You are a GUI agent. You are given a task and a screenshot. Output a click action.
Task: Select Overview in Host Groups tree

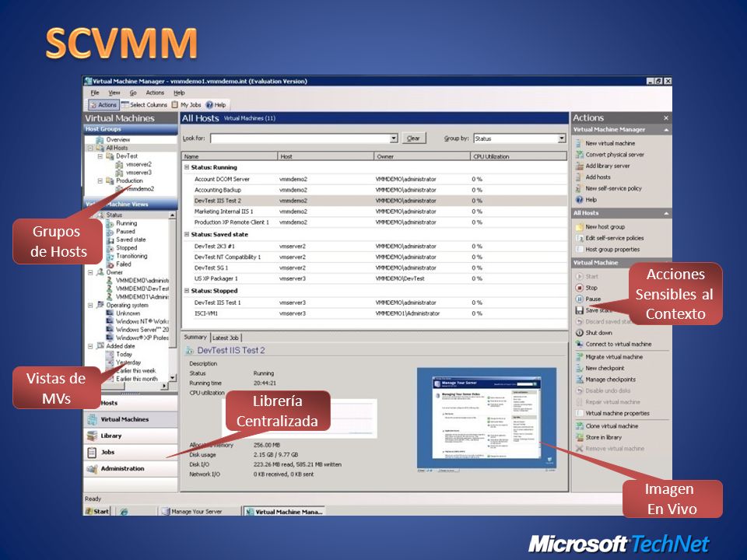tap(117, 139)
